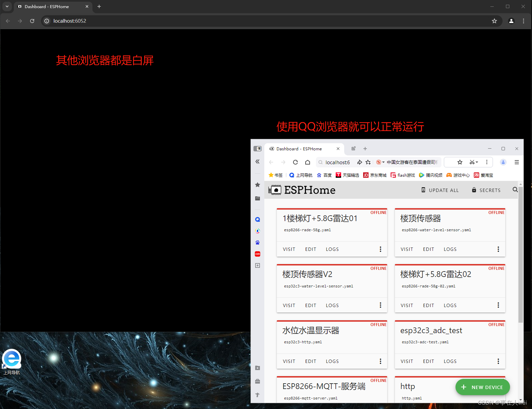Open 百度 bookmark
The height and width of the screenshot is (409, 532).
pyautogui.click(x=324, y=175)
